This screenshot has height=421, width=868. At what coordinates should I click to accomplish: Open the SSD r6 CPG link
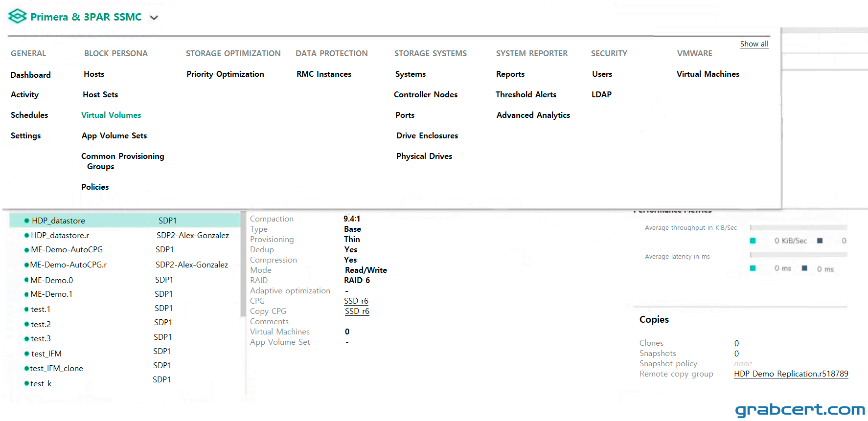tap(356, 301)
